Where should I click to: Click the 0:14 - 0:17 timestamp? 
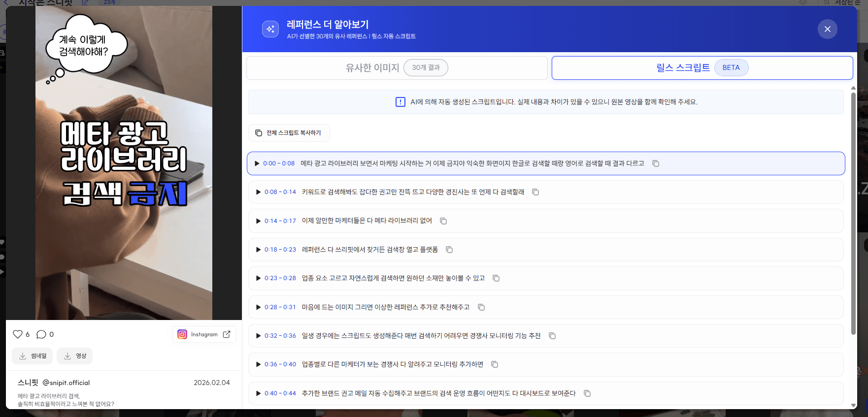point(280,221)
